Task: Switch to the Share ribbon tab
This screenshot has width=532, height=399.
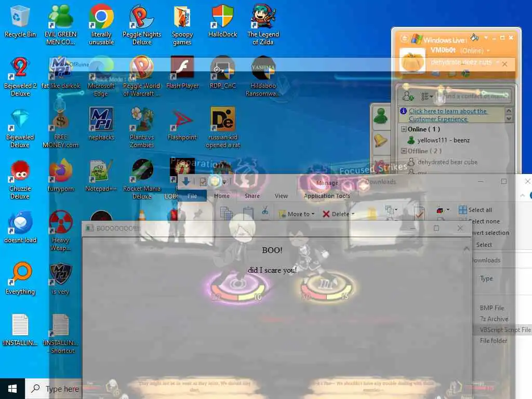Action: click(252, 196)
